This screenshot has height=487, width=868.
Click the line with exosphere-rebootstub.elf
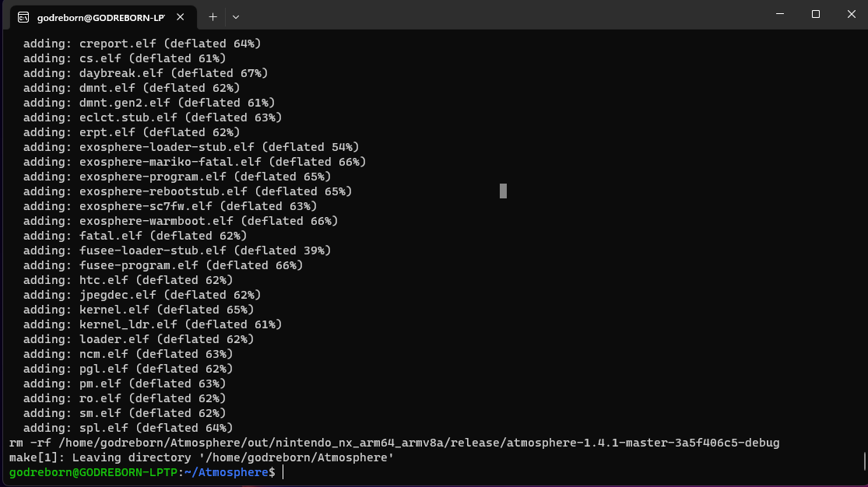click(x=188, y=191)
